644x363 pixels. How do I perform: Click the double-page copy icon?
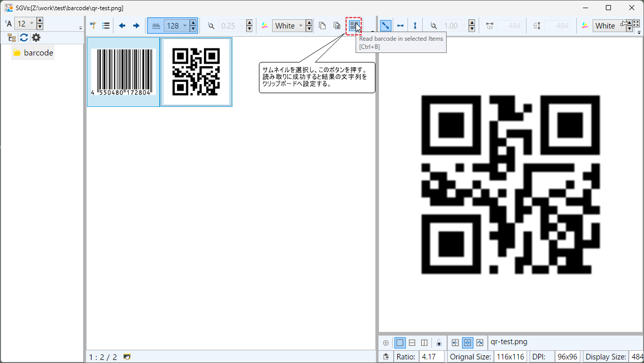pos(337,25)
